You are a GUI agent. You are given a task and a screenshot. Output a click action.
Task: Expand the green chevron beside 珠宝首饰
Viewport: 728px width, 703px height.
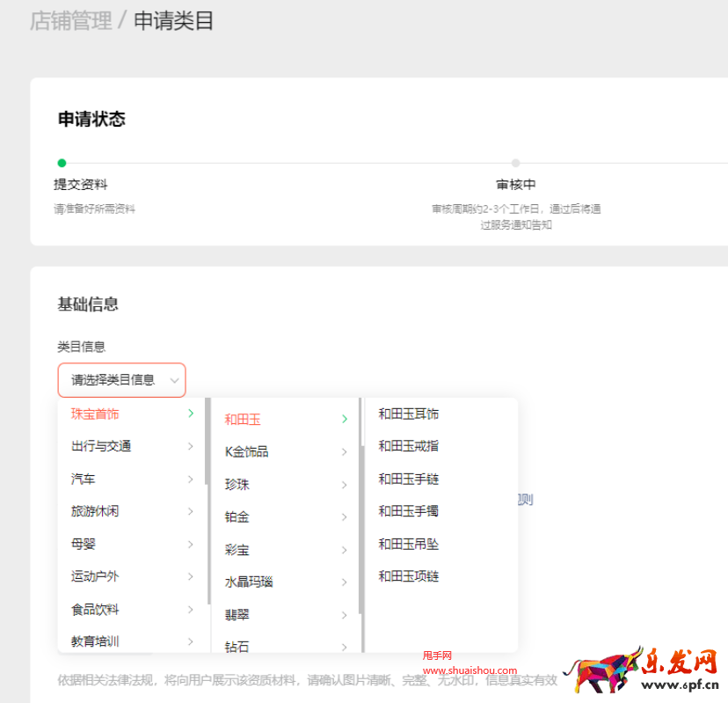point(192,414)
